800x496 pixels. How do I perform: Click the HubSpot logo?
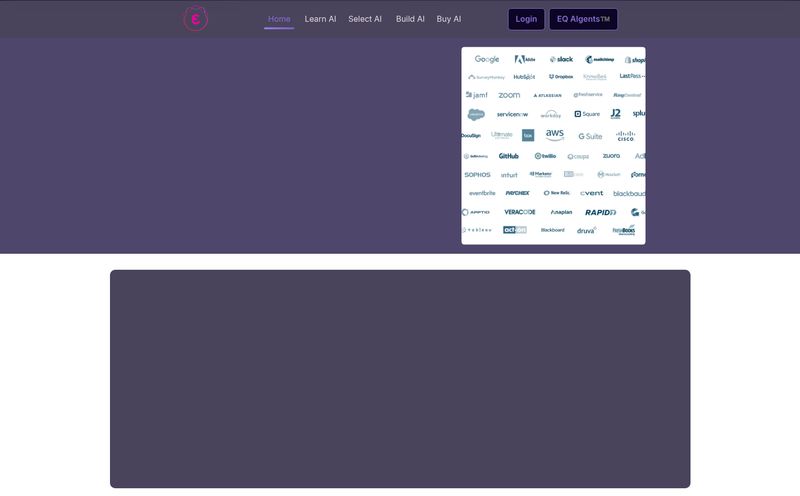point(524,77)
